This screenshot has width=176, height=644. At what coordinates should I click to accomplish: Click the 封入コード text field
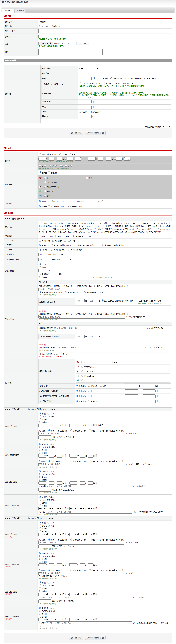click(55, 31)
